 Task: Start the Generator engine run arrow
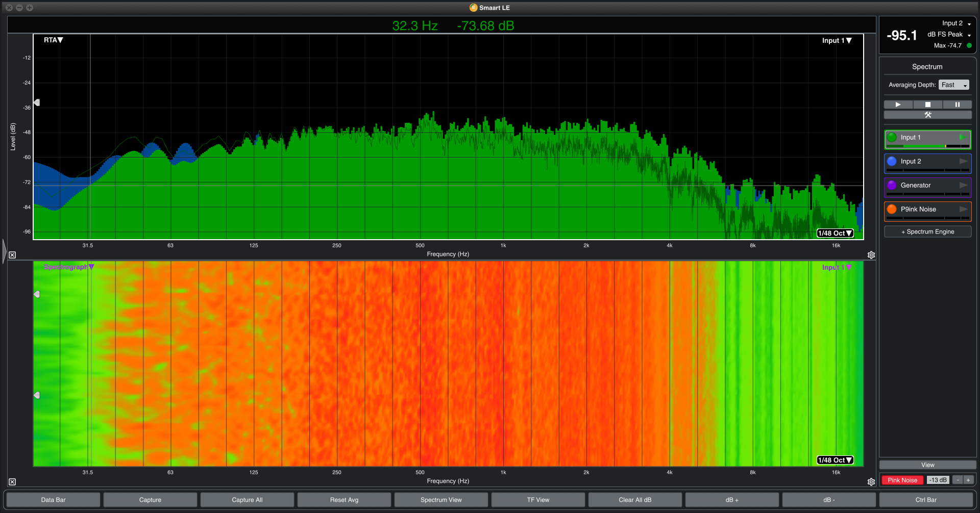(963, 185)
